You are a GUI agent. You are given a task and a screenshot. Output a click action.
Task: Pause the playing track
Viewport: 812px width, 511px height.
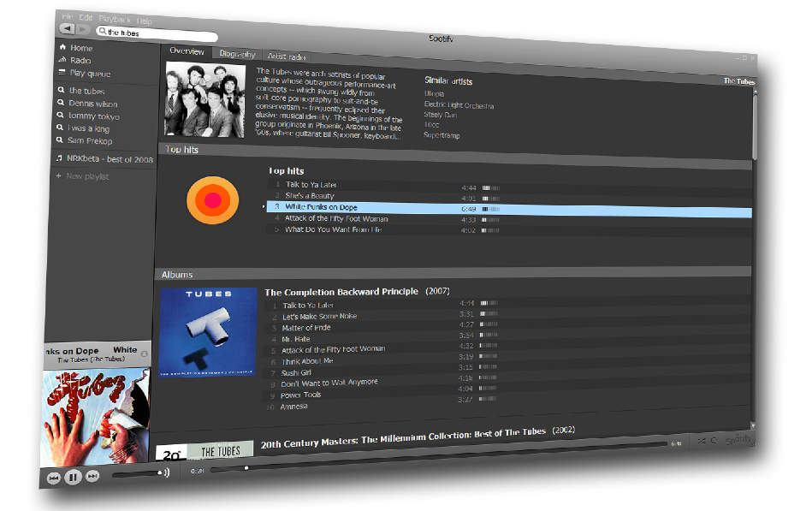[x=73, y=477]
